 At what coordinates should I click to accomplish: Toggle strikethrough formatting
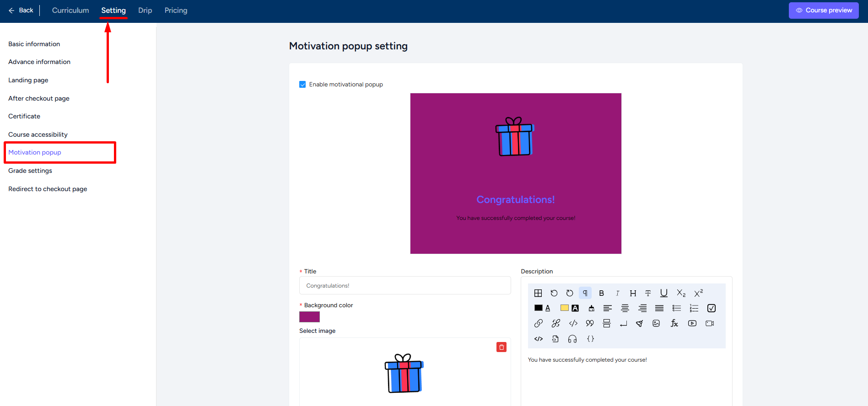(648, 293)
